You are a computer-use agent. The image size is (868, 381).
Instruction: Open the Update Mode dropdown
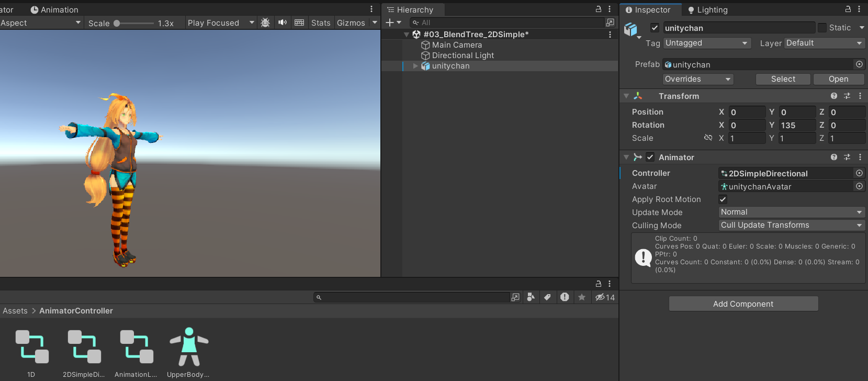point(792,212)
